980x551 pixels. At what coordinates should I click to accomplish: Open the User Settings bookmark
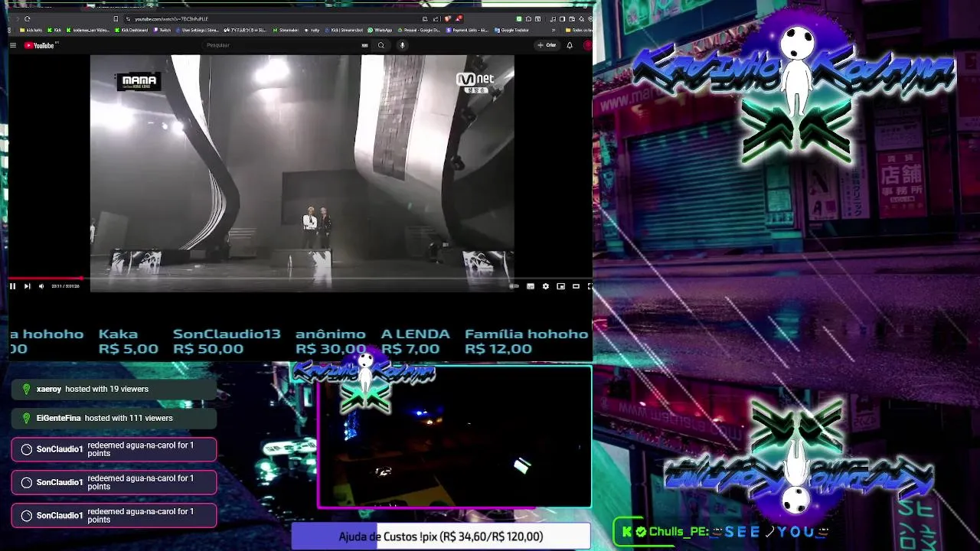(198, 31)
